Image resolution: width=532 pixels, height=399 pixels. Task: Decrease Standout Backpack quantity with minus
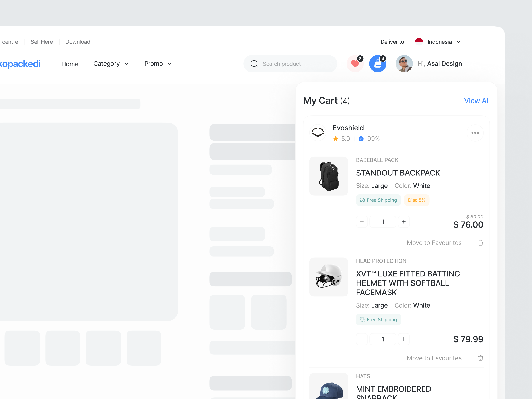click(362, 222)
